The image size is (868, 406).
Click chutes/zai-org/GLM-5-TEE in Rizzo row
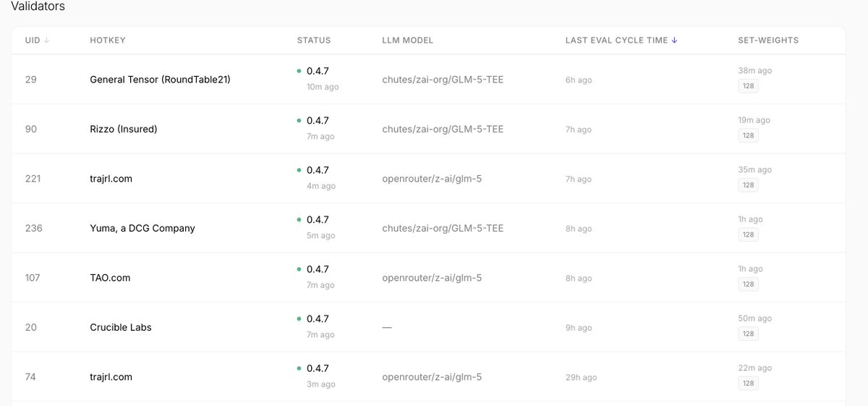click(x=443, y=130)
